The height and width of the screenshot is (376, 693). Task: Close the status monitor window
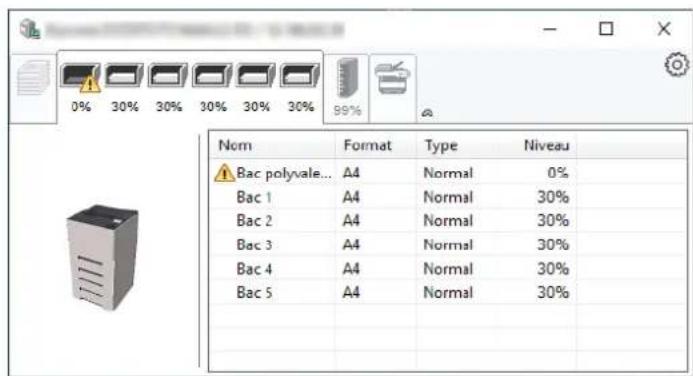pos(664,29)
